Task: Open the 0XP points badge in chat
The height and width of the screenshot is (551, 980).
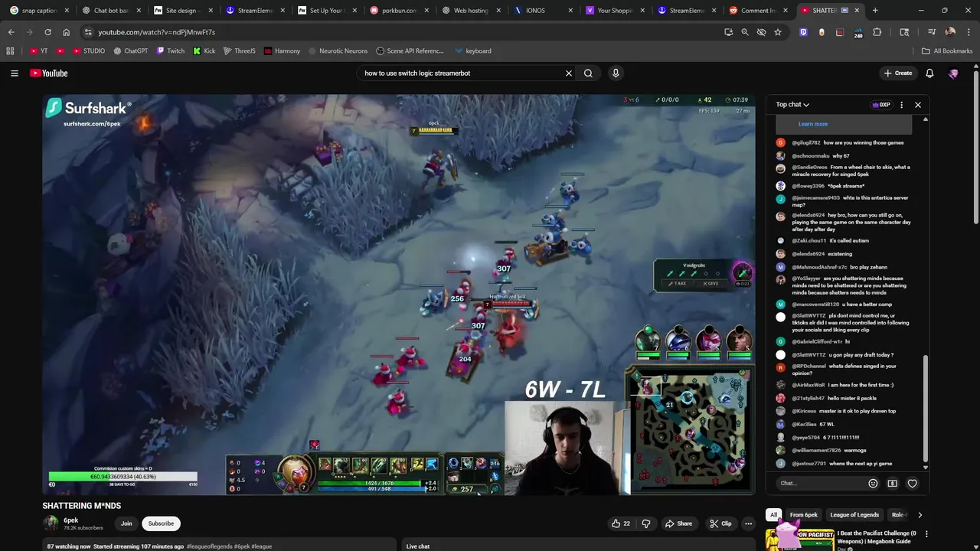Action: 881,105
